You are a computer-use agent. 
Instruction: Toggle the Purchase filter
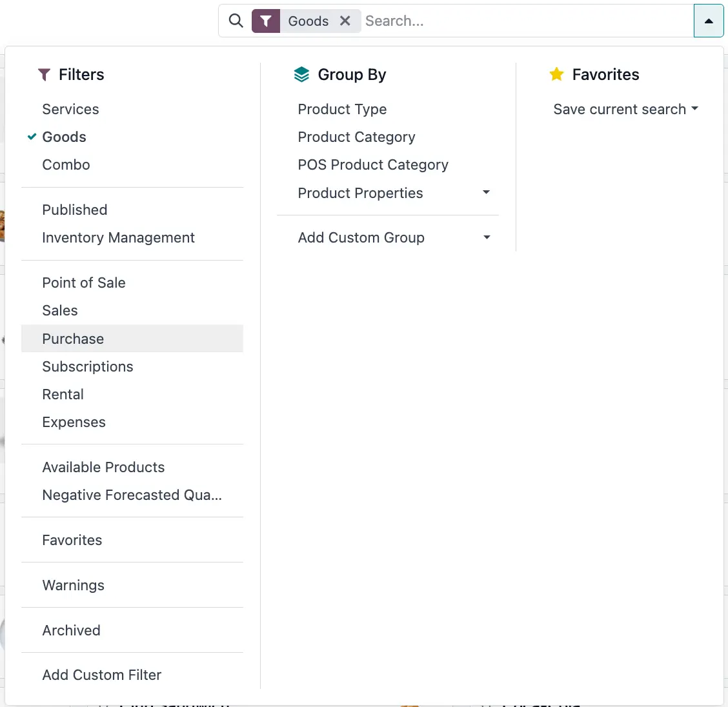[x=132, y=339]
